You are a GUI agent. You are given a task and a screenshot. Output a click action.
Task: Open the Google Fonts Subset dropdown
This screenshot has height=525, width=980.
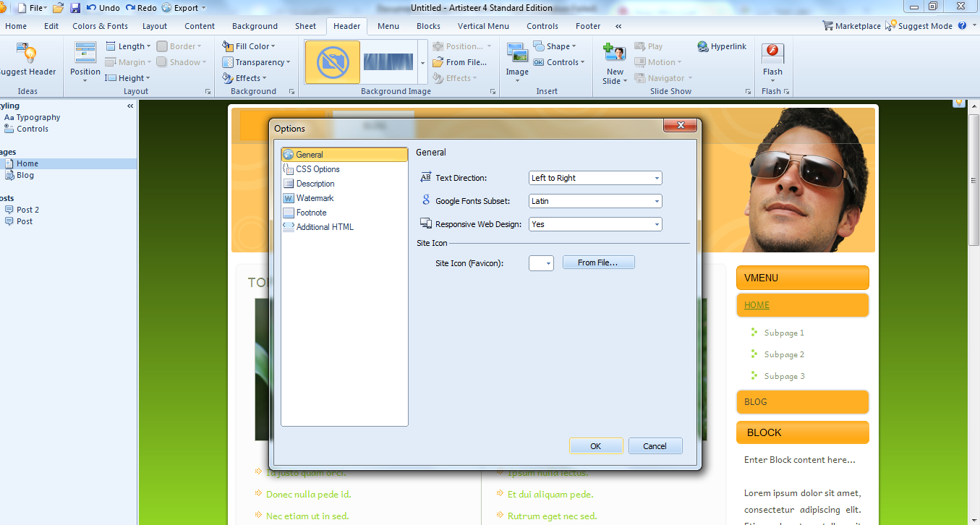pos(595,201)
